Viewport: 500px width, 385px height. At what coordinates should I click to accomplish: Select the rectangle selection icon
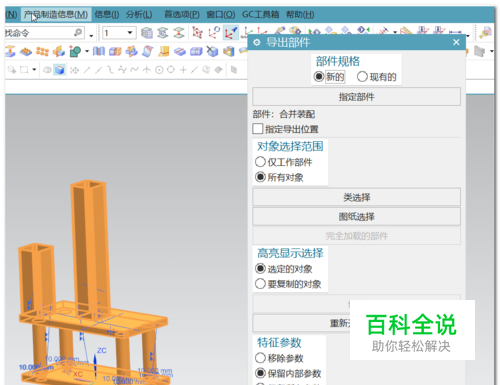[x=24, y=70]
